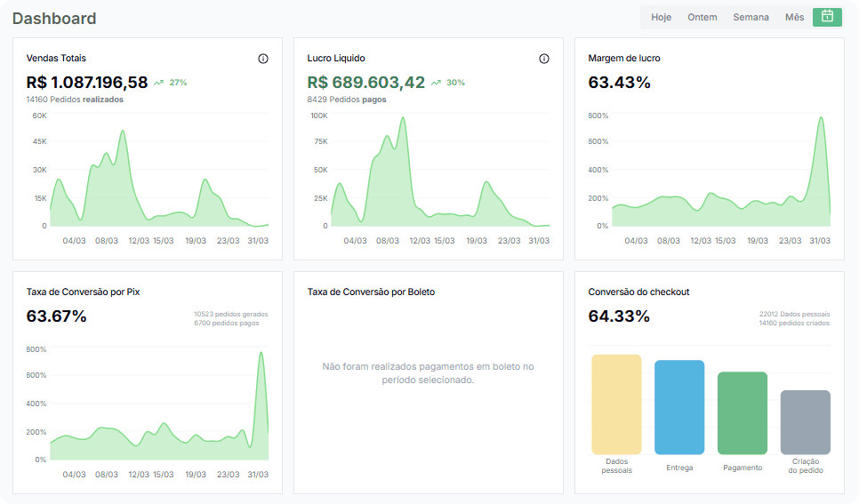Click the Vendas Totais chart peak

pyautogui.click(x=123, y=131)
